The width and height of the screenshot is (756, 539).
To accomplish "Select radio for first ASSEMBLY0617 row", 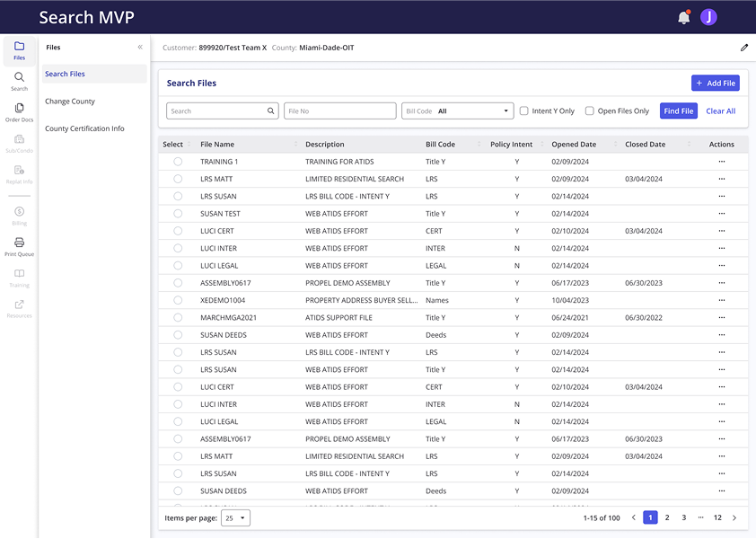I will [178, 283].
